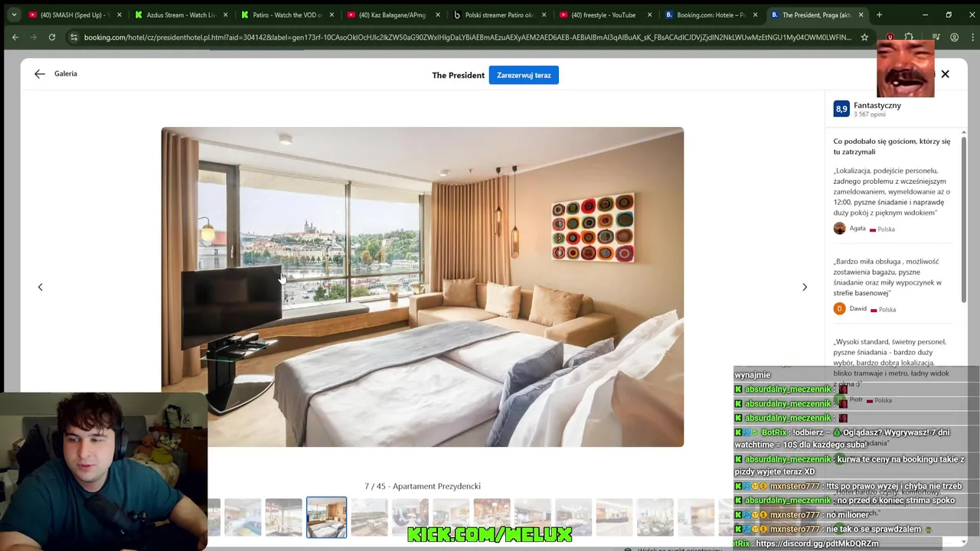Open the tab search dropdown arrow
This screenshot has width=980, height=551.
(x=14, y=15)
